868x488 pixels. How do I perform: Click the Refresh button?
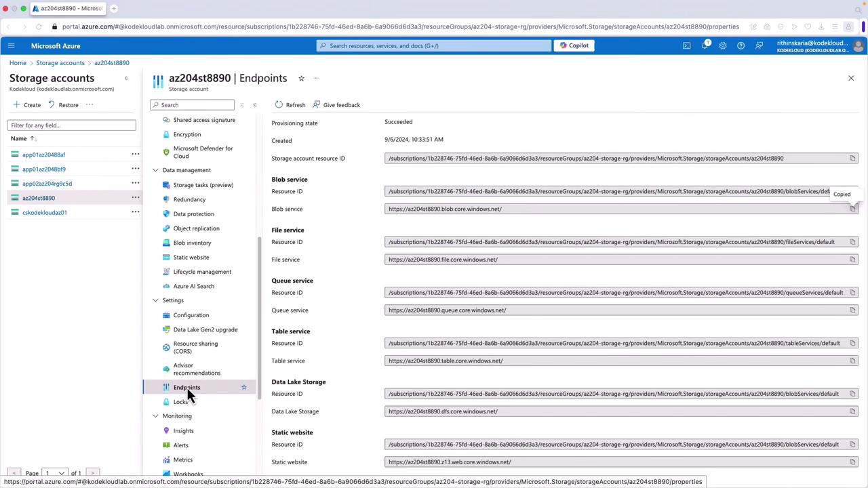tap(290, 105)
